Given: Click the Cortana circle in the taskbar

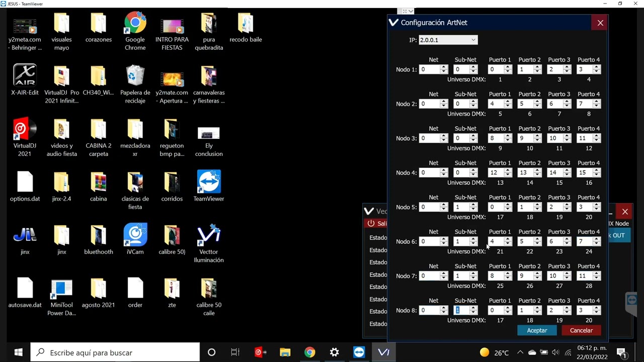Looking at the screenshot, I should pyautogui.click(x=211, y=352).
